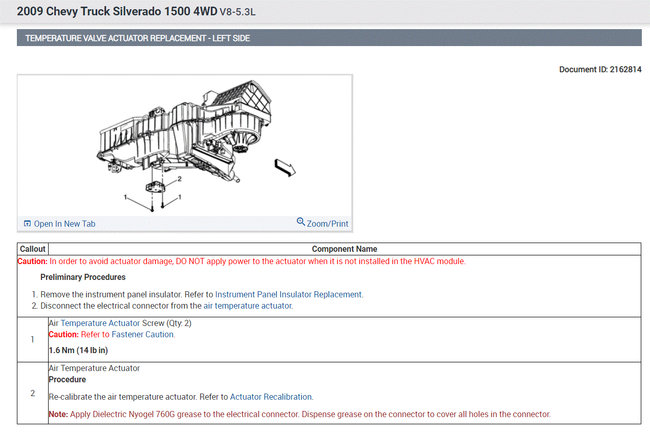
Task: Click the Document ID: 2162814 text
Action: coord(600,69)
